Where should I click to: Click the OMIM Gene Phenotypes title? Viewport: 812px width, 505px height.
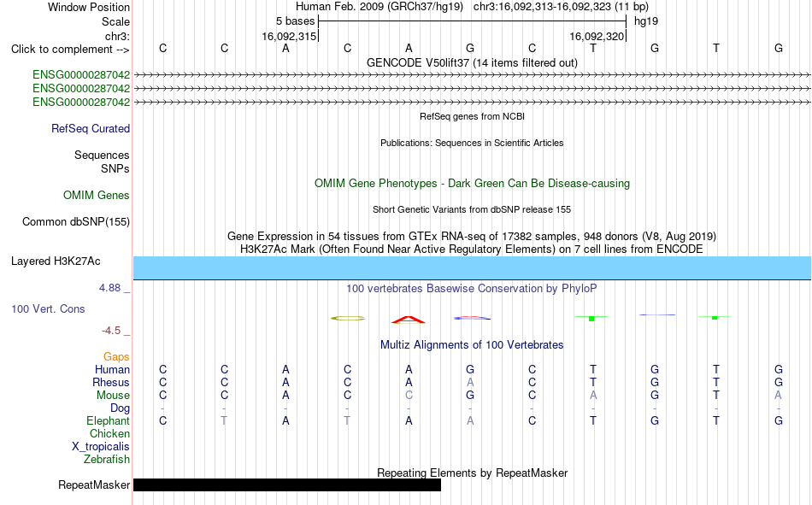click(x=472, y=184)
